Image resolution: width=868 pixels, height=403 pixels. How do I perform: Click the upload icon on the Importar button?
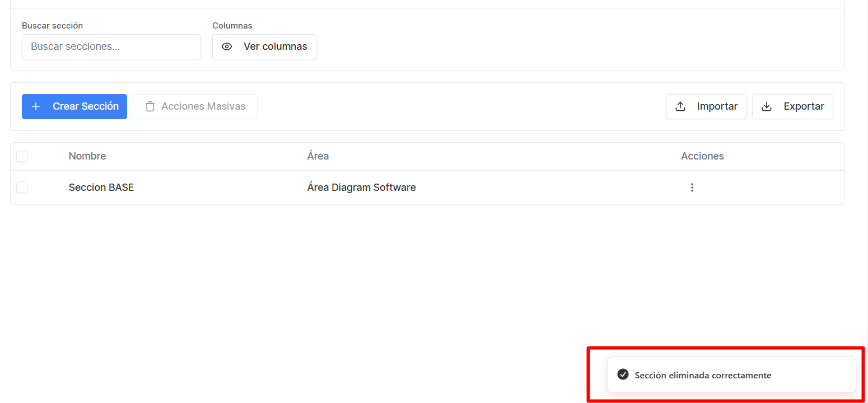680,106
